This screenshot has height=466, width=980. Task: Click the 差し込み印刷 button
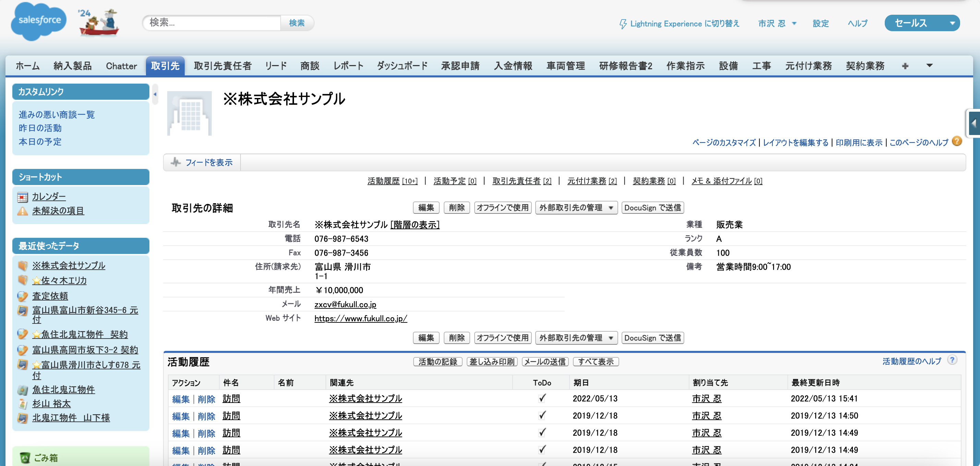coord(492,362)
